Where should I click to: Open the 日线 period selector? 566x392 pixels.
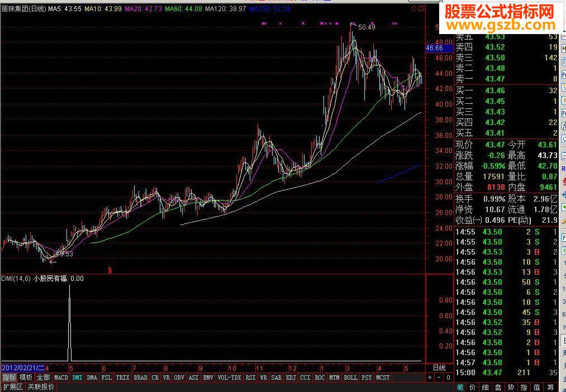coord(439,368)
